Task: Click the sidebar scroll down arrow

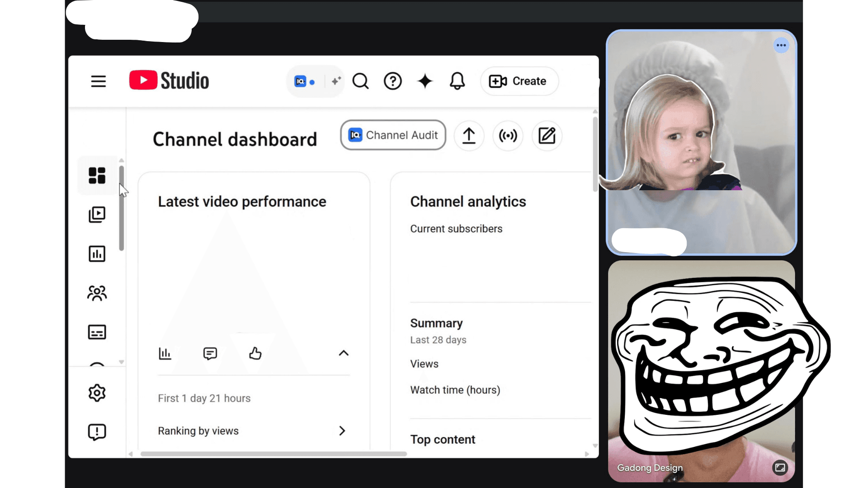Action: [x=121, y=362]
